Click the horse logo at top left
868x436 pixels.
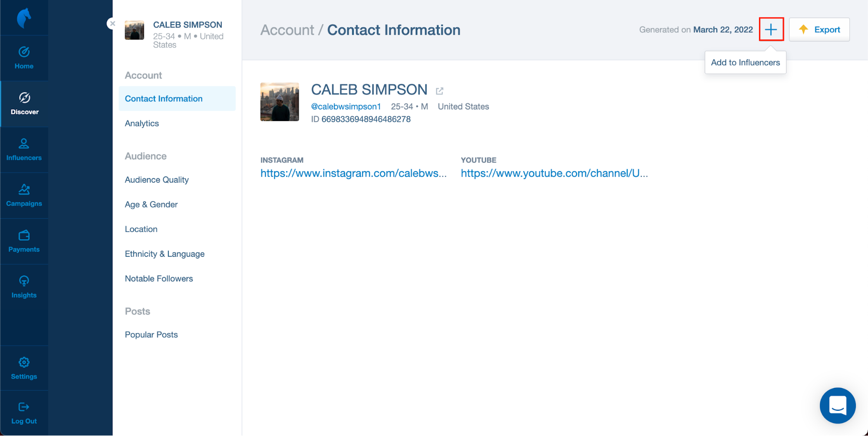point(24,18)
